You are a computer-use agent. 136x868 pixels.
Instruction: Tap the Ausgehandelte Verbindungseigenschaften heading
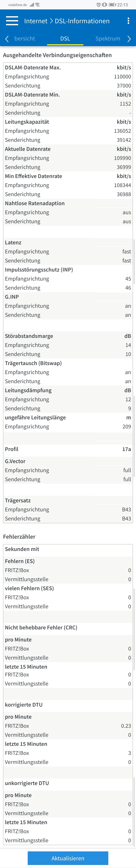point(57,55)
